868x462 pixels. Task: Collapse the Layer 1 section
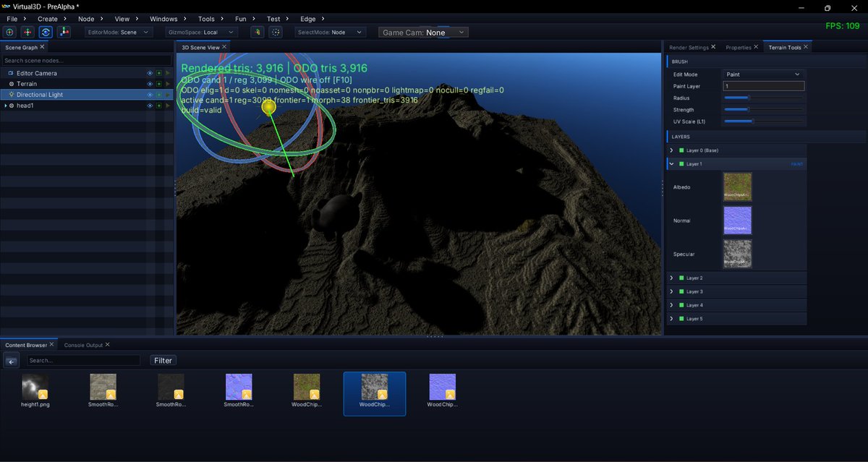(x=672, y=164)
